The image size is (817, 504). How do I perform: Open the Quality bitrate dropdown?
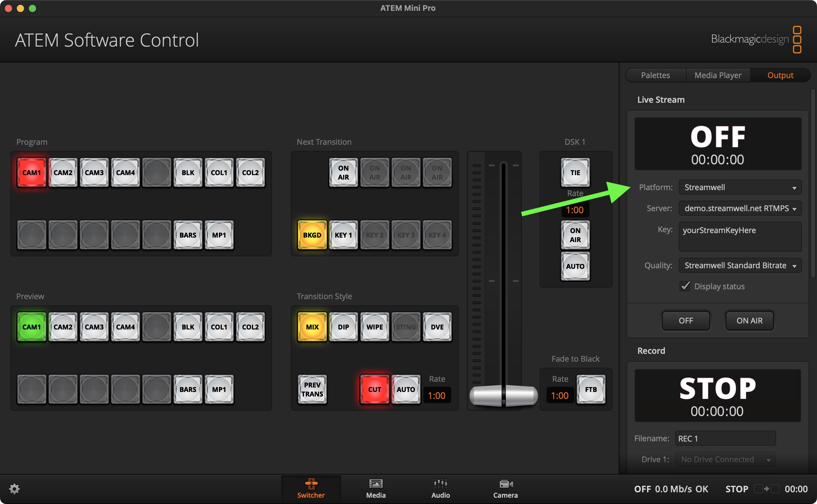coord(740,265)
